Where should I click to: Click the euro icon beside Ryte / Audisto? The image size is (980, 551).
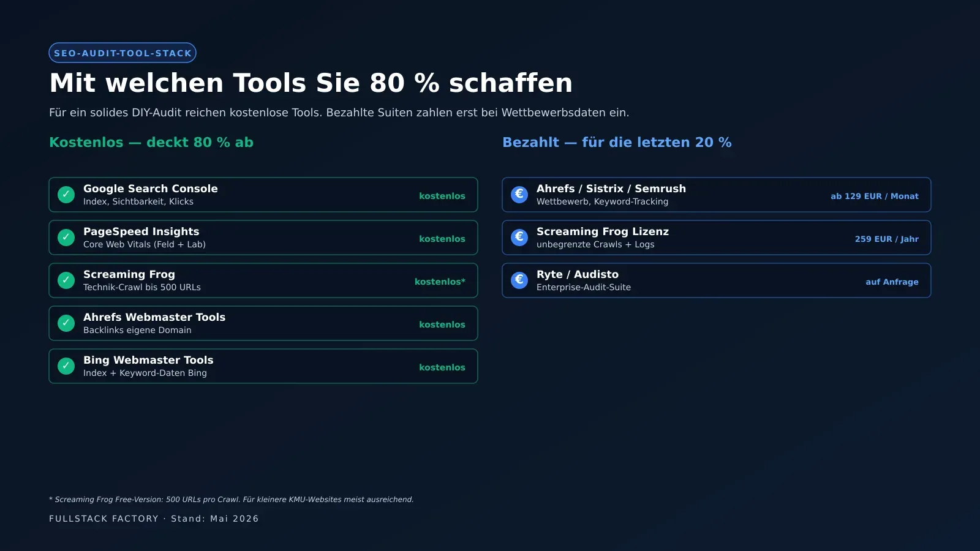click(519, 280)
